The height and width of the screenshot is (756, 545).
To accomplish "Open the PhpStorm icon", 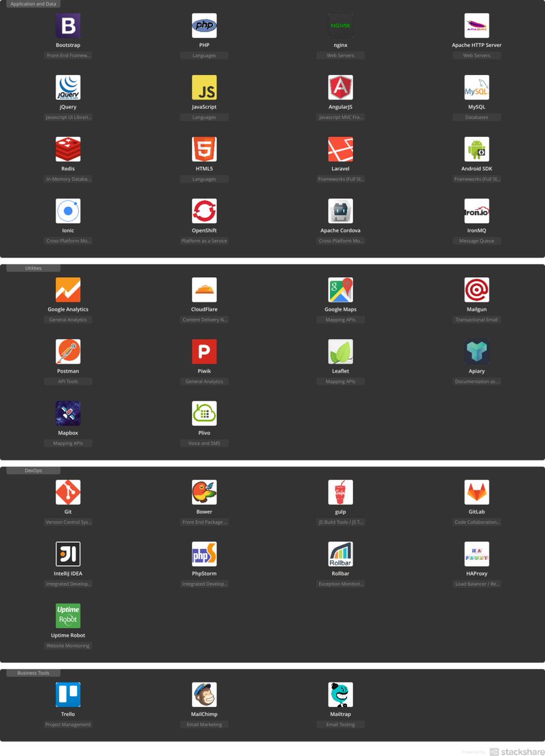I will click(204, 554).
